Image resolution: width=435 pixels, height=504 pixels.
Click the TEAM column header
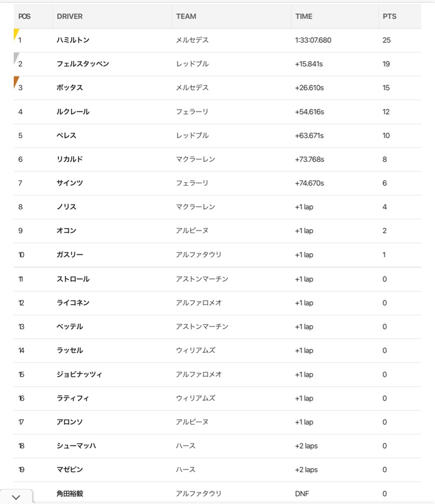[186, 16]
